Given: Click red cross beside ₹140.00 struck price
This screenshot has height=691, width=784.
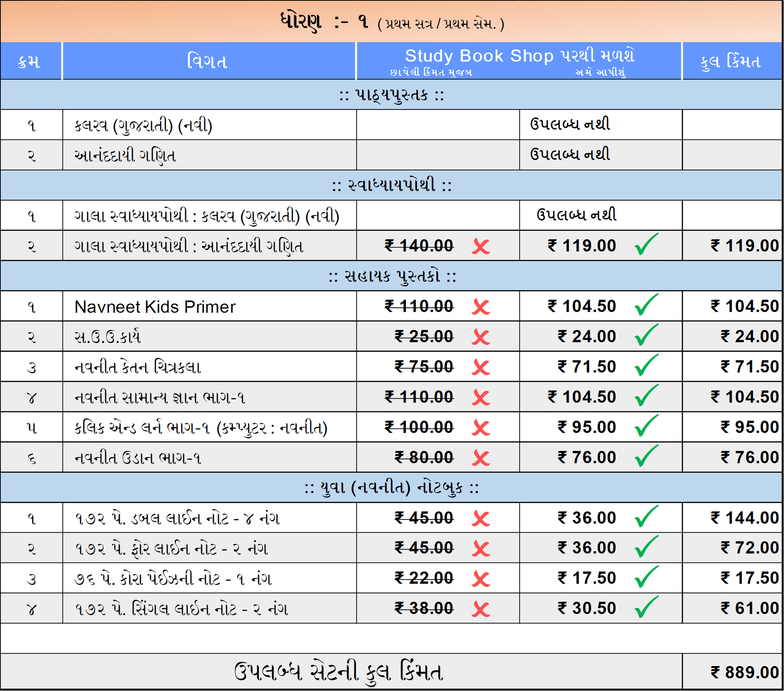Looking at the screenshot, I should tap(481, 246).
